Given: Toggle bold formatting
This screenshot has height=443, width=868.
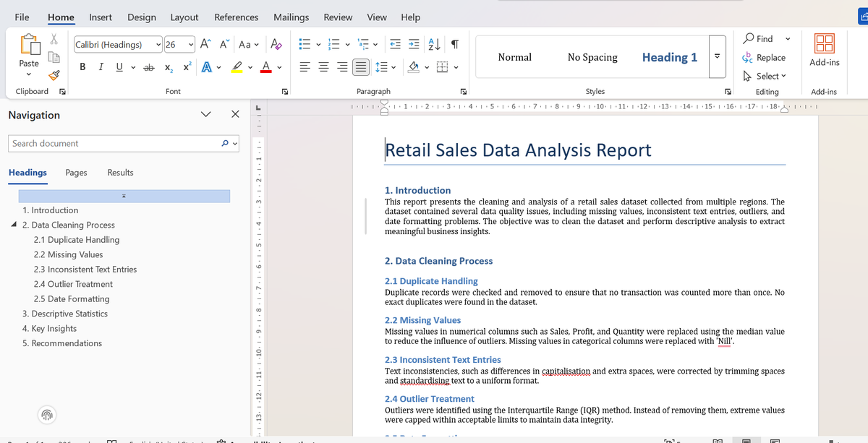Looking at the screenshot, I should click(x=83, y=66).
